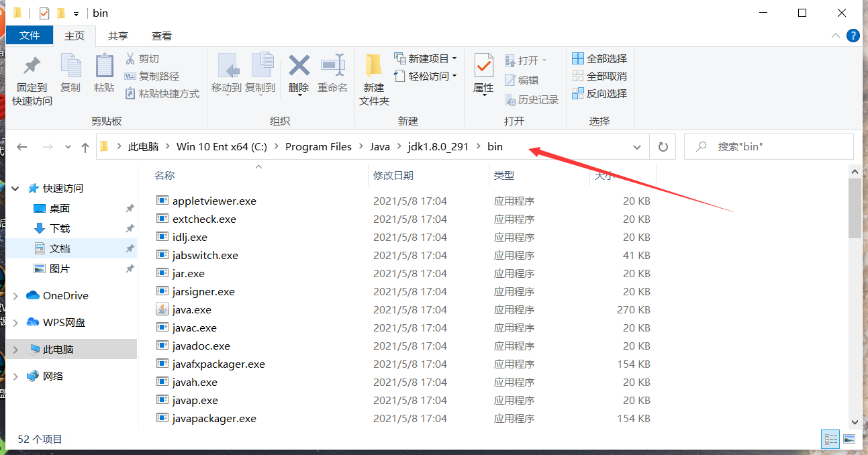Click Invert selection (反向选择)
This screenshot has width=868, height=455.
pyautogui.click(x=599, y=94)
